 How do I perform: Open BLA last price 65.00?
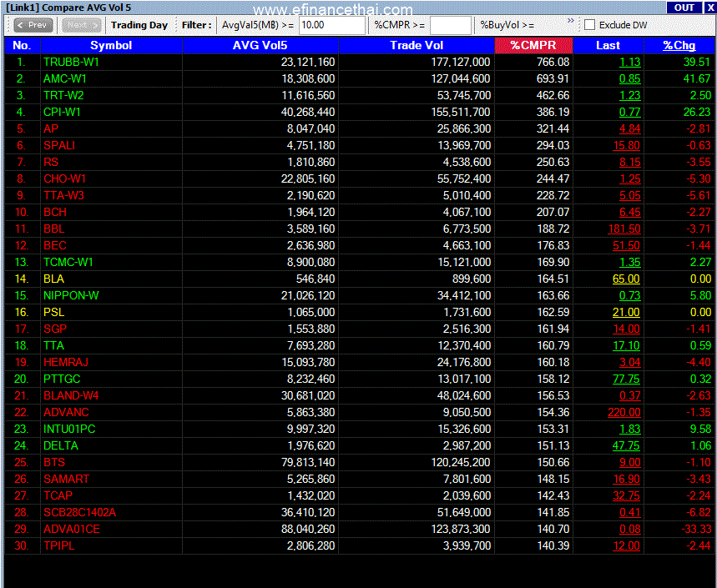click(x=627, y=279)
